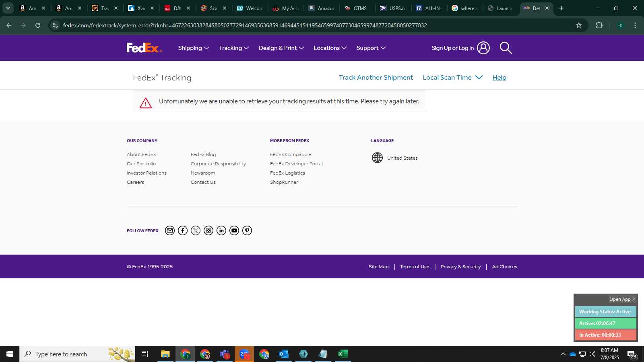Open the FedEx LinkedIn icon
Image resolution: width=644 pixels, height=362 pixels.
click(x=221, y=230)
